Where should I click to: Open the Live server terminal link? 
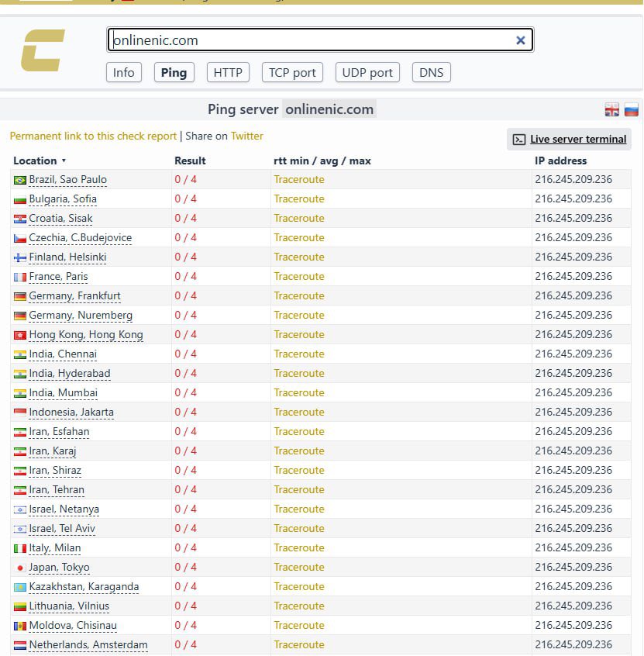[x=578, y=140]
